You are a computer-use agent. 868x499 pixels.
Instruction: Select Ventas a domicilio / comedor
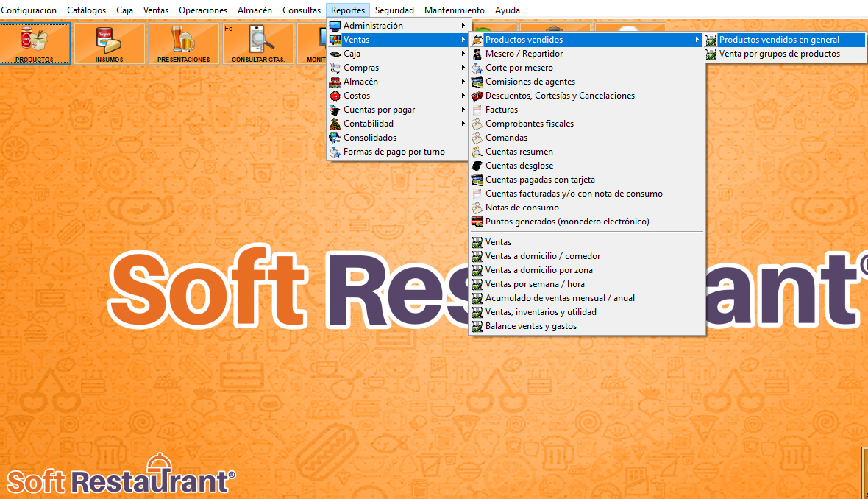(587, 256)
